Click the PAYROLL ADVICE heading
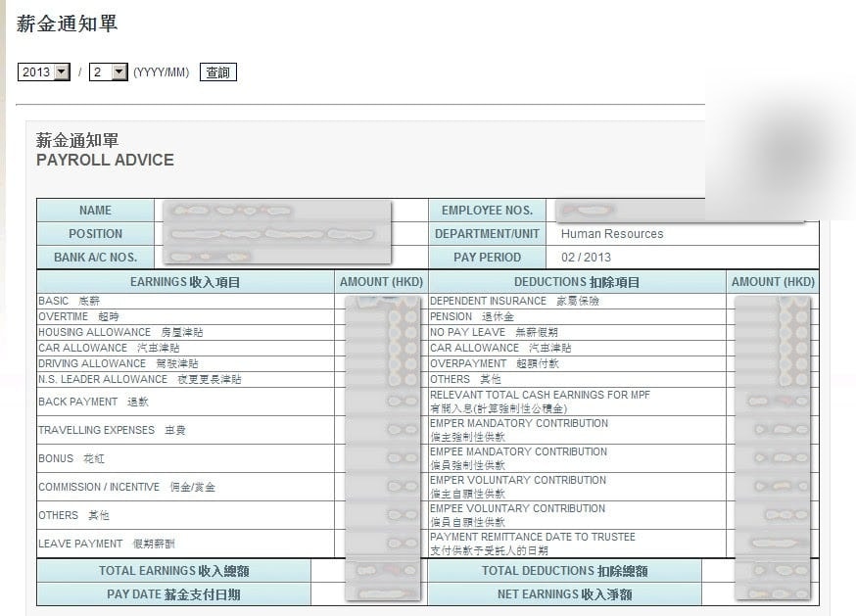 click(x=105, y=160)
